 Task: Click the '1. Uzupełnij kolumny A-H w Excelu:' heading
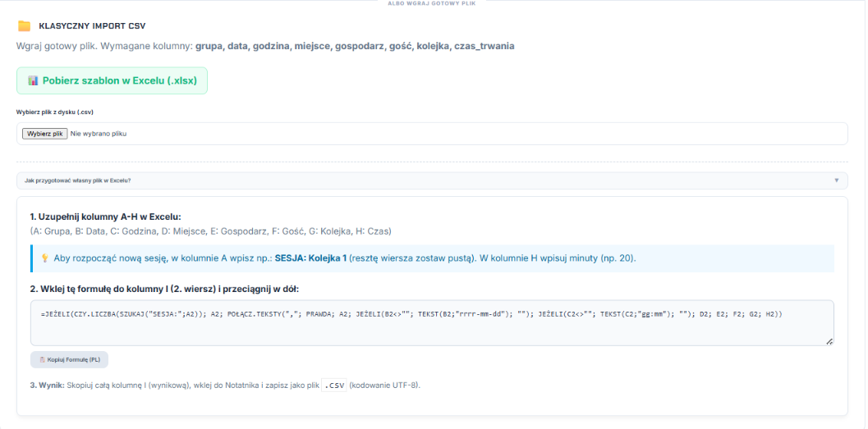click(106, 217)
